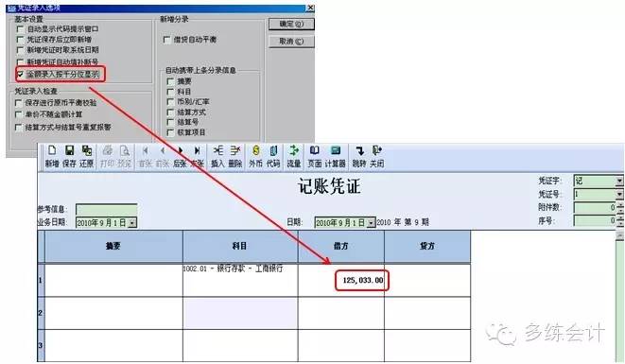Viewport: 625px width, 364px height.
Task: Enable 结算方式与结算号重复报警 checkbox
Action: point(18,128)
